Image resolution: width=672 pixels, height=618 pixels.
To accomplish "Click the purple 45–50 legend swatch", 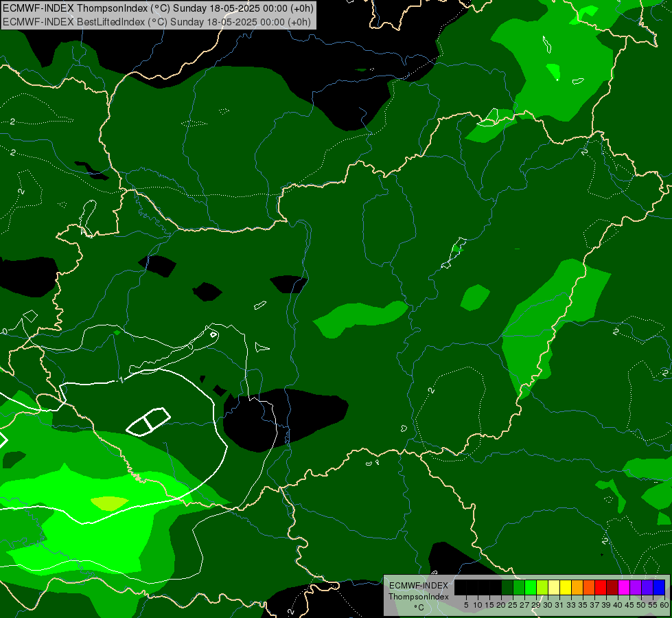I will point(636,587).
